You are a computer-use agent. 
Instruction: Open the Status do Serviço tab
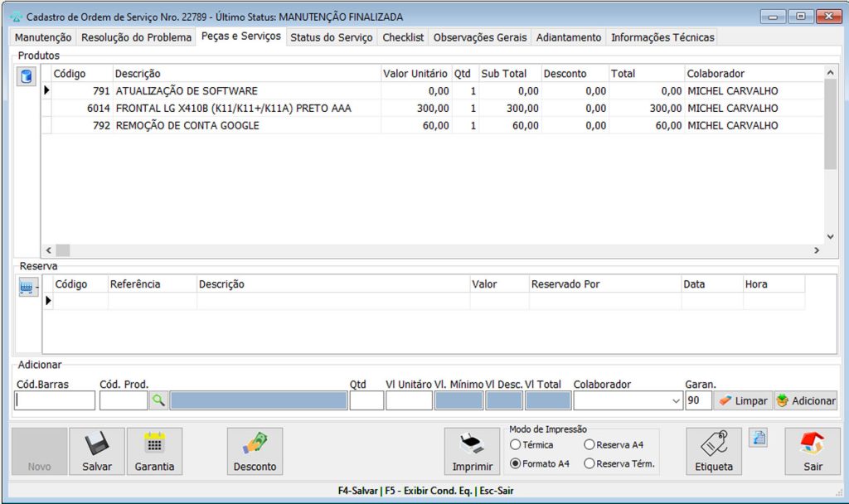pos(331,37)
